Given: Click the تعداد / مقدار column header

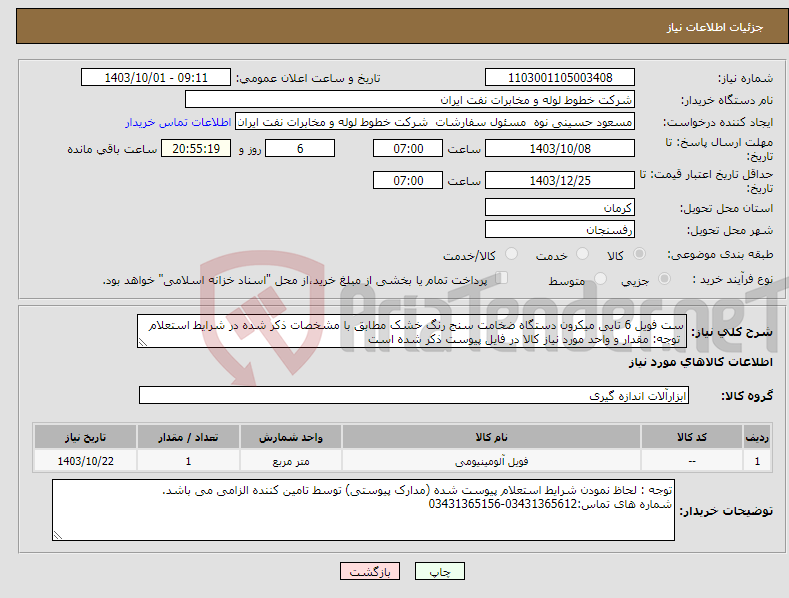Looking at the screenshot, I should [x=188, y=437].
